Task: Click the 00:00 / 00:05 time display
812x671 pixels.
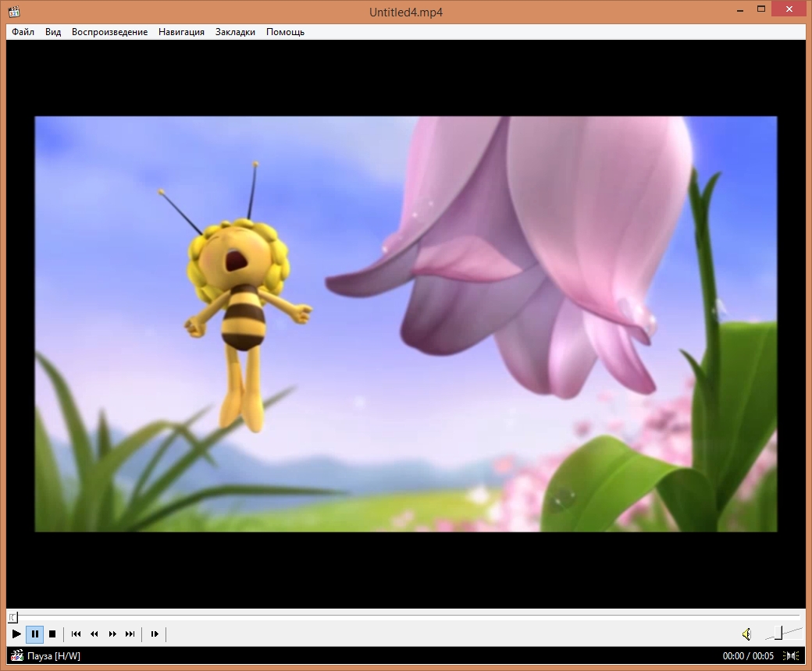Action: (x=748, y=656)
